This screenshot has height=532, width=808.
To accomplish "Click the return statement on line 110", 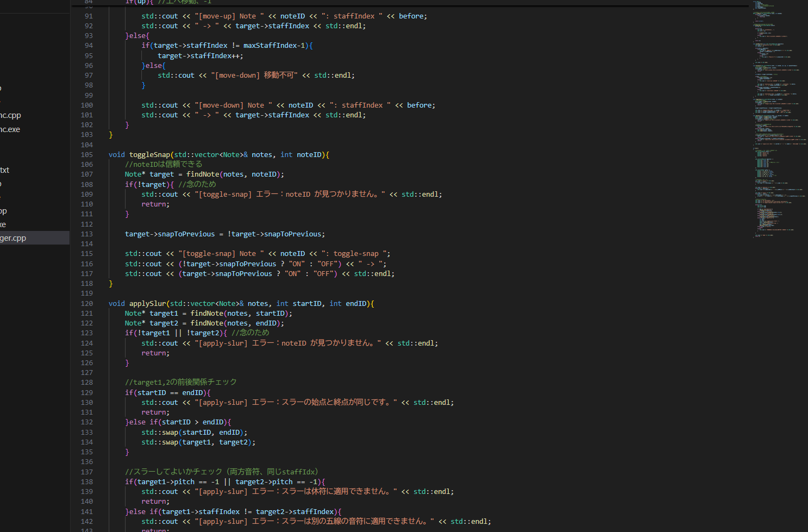I will click(x=155, y=204).
